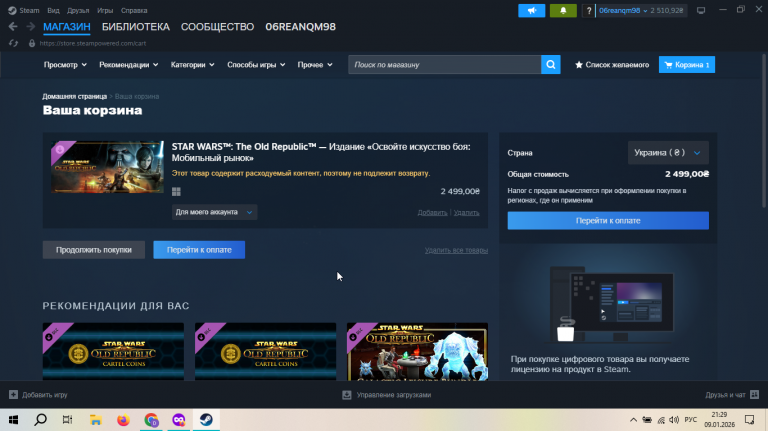Click the add game plus icon

tap(13, 395)
